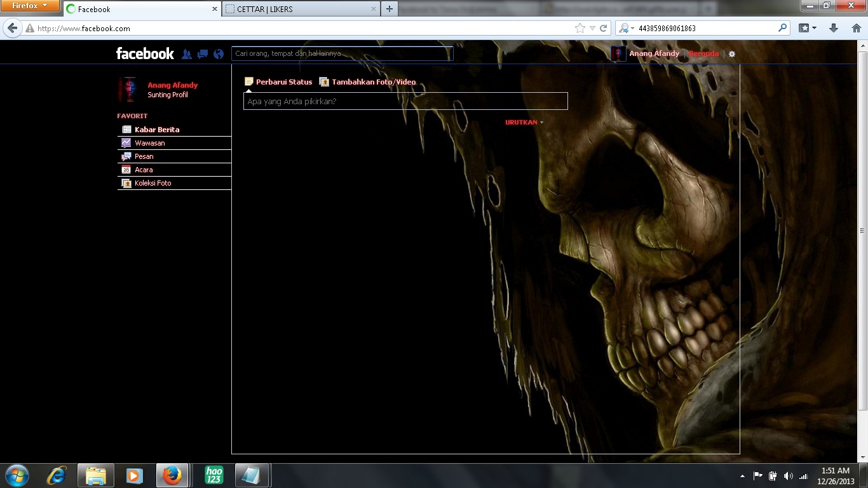The width and height of the screenshot is (868, 488).
Task: Select the Tambahkan Foto/Video tab
Action: click(x=368, y=81)
